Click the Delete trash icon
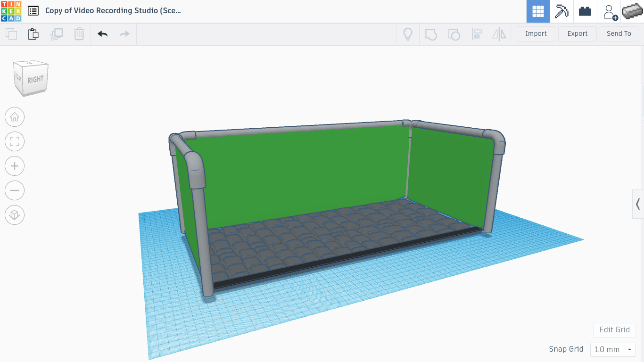 [79, 34]
